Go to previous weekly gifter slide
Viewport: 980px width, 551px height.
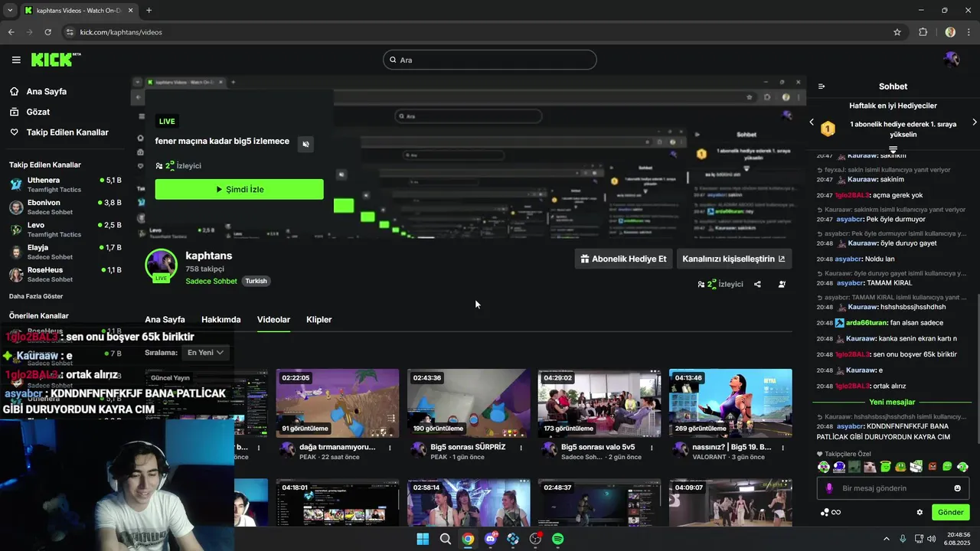pos(812,122)
